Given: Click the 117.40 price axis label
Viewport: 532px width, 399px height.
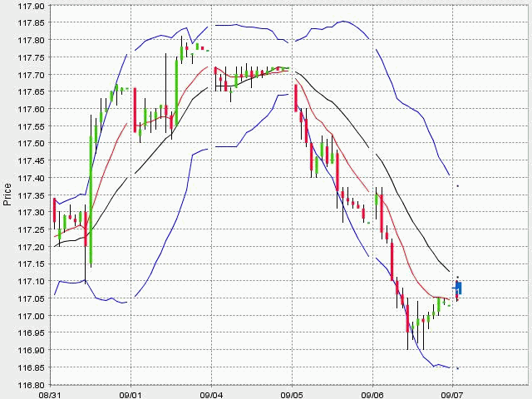Looking at the screenshot, I should pyautogui.click(x=31, y=178).
